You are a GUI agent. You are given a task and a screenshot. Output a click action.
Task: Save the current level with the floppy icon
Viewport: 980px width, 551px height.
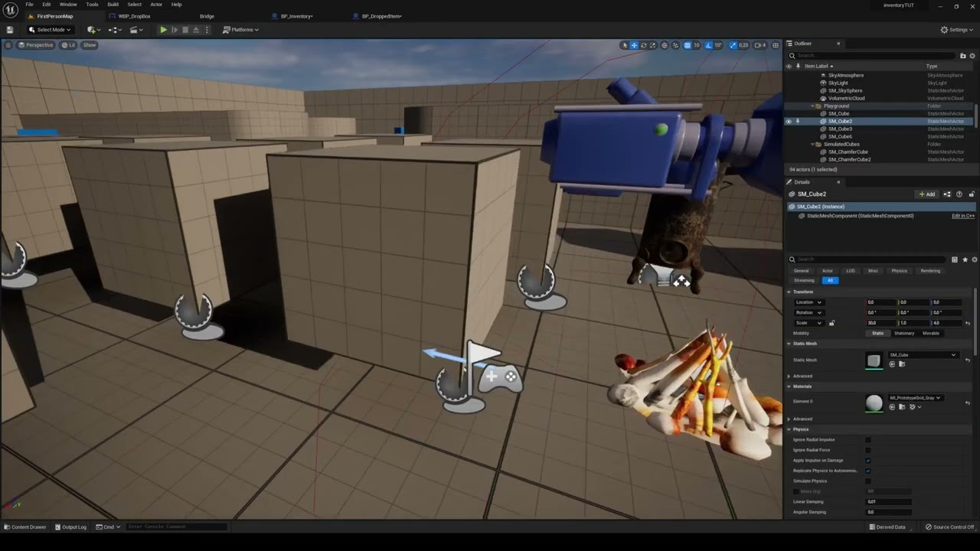pyautogui.click(x=9, y=30)
